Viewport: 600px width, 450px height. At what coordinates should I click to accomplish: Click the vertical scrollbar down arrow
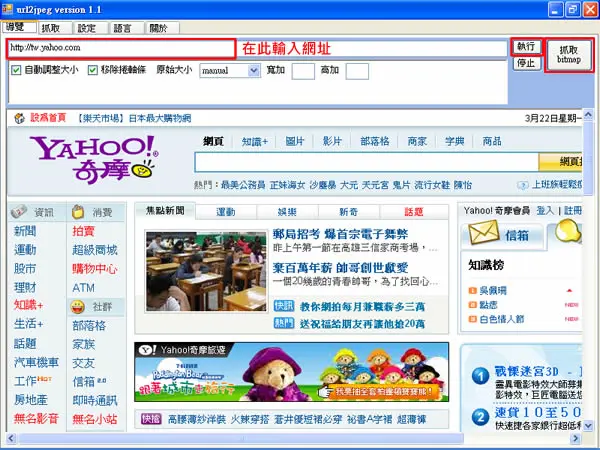pyautogui.click(x=588, y=425)
